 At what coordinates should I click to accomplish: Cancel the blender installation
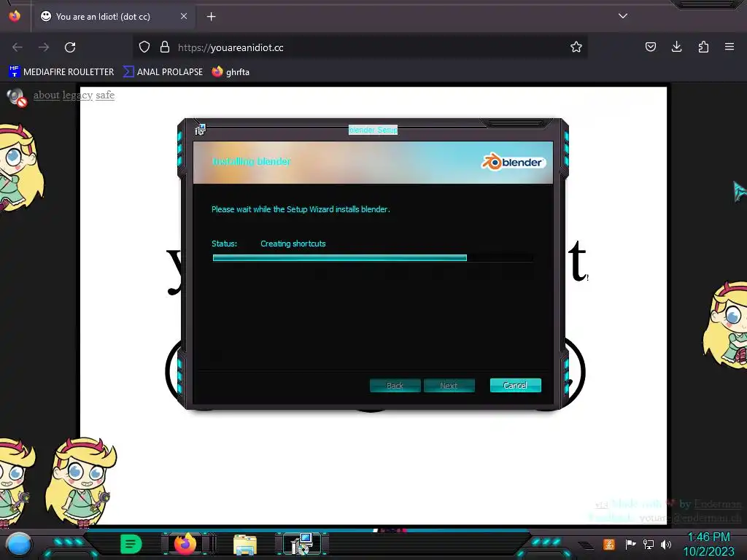[x=516, y=385]
